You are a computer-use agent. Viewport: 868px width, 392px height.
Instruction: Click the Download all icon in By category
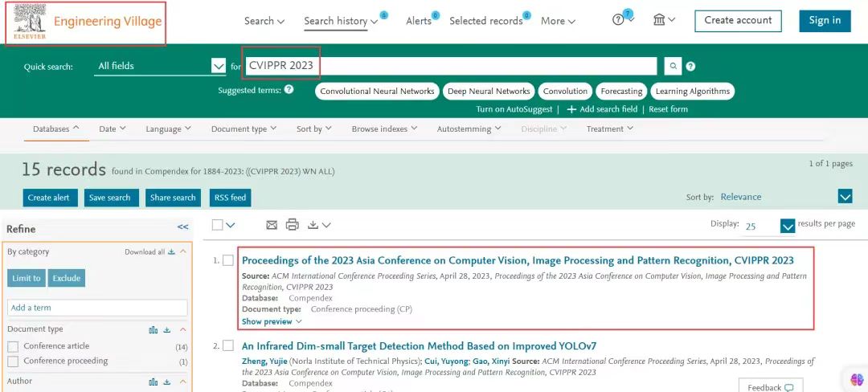(x=172, y=252)
